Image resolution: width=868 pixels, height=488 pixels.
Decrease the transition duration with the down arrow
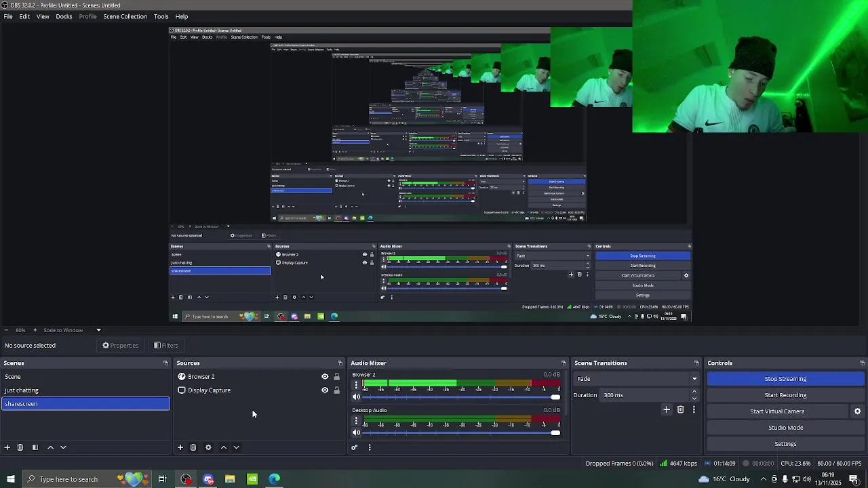(694, 399)
